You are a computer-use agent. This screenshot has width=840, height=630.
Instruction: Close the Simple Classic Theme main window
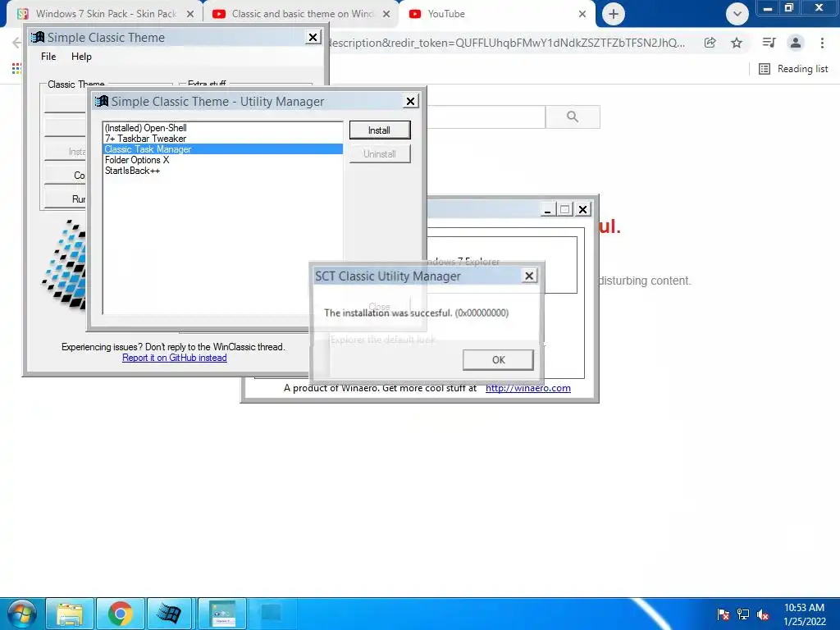click(313, 37)
